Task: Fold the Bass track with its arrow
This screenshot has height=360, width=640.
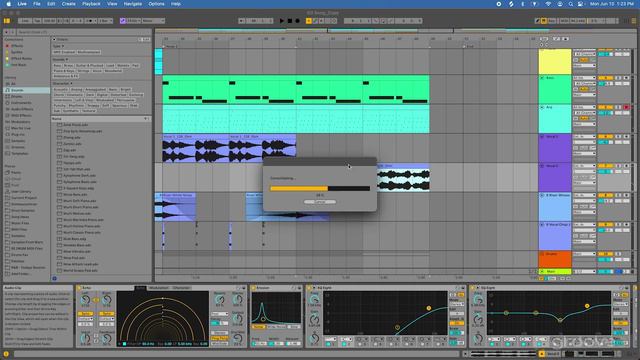Action: (542, 78)
